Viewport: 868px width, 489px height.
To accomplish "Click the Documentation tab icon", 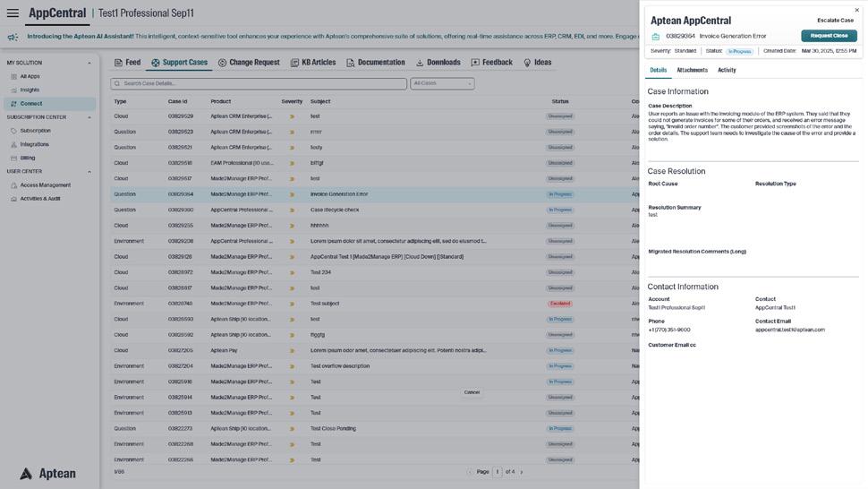I will [x=351, y=63].
